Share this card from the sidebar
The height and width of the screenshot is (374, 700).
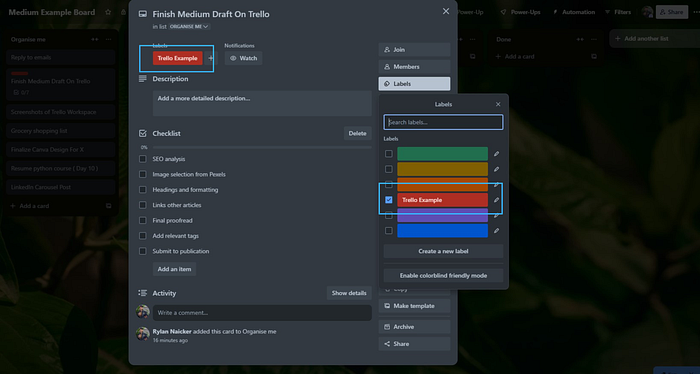click(x=414, y=344)
